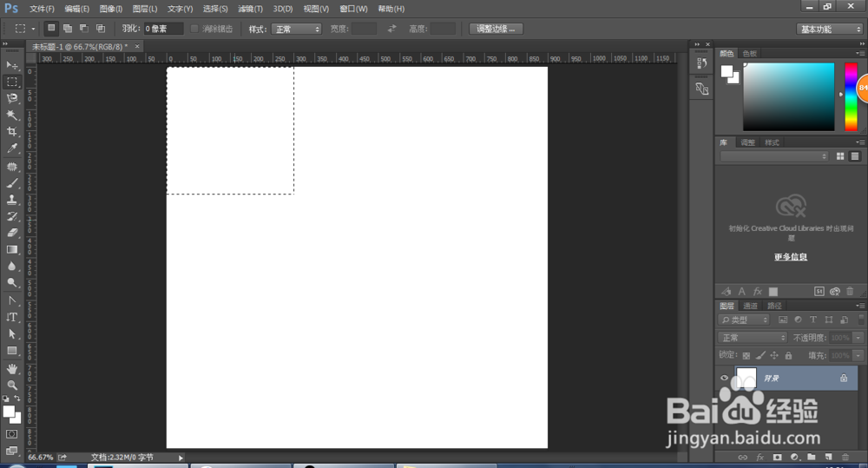This screenshot has height=468, width=868.
Task: Select the Type tool
Action: click(x=12, y=317)
